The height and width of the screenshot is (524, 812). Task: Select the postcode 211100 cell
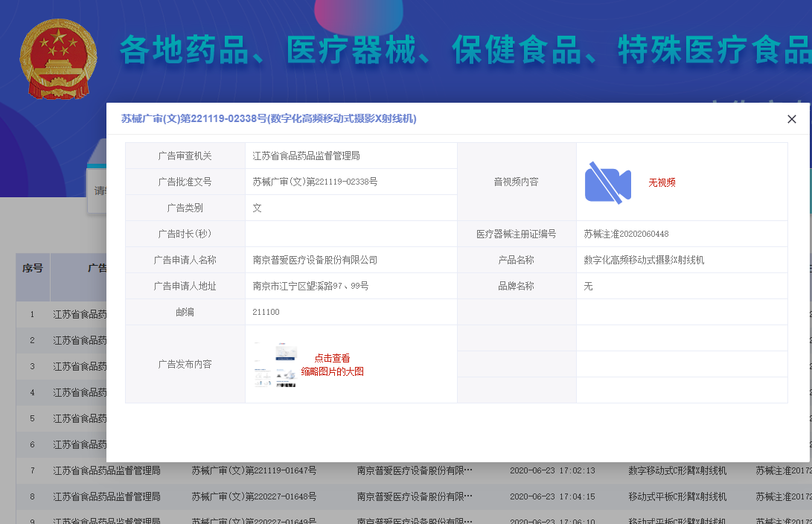click(x=266, y=312)
